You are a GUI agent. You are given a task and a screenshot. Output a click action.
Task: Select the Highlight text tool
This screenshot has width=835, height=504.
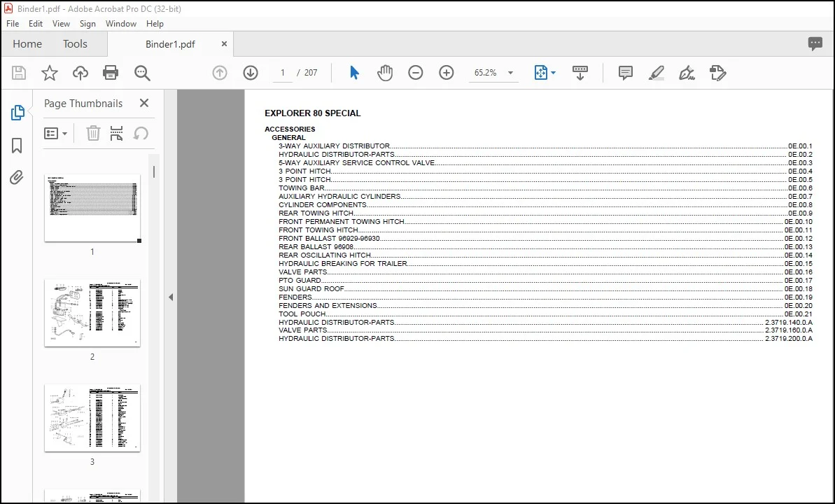pyautogui.click(x=656, y=73)
